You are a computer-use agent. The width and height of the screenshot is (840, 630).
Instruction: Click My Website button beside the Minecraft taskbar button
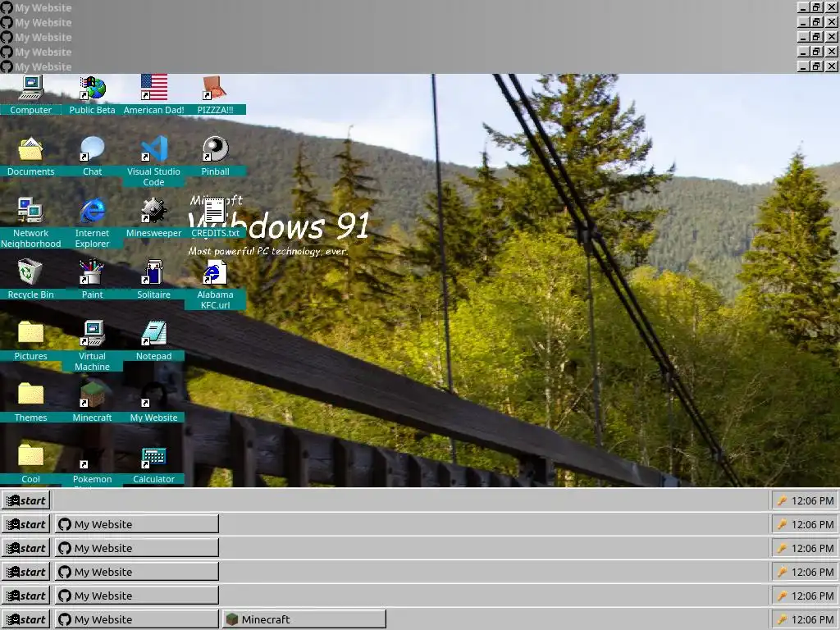click(x=137, y=619)
